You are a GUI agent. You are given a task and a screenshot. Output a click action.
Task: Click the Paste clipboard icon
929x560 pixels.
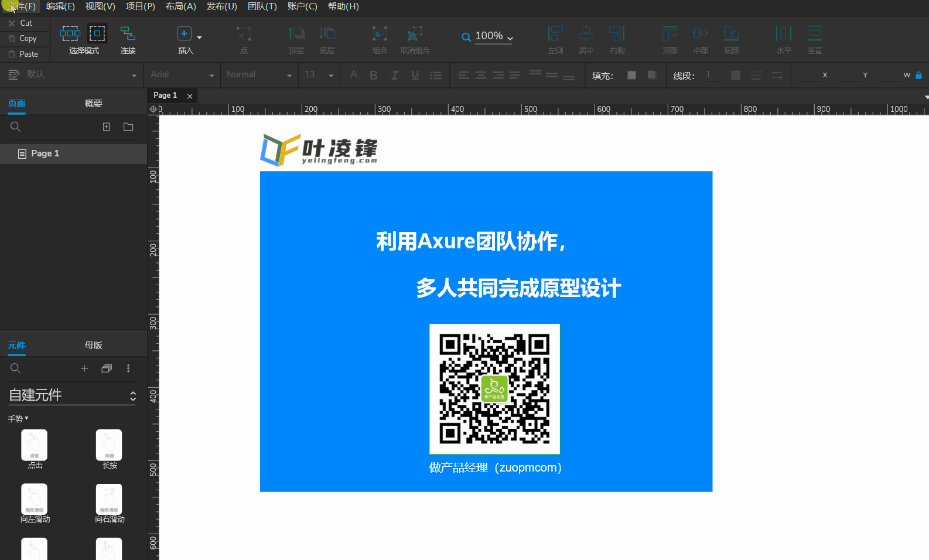(12, 54)
